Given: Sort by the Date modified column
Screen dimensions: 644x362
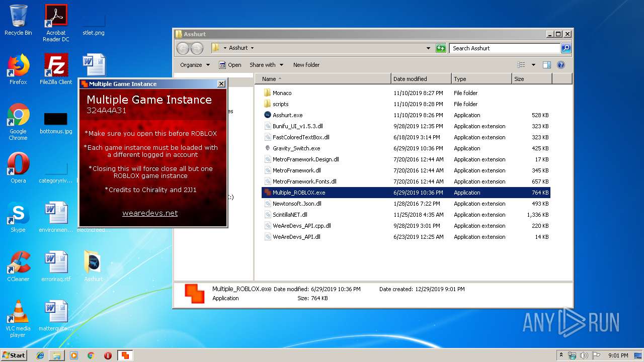Looking at the screenshot, I should click(422, 79).
